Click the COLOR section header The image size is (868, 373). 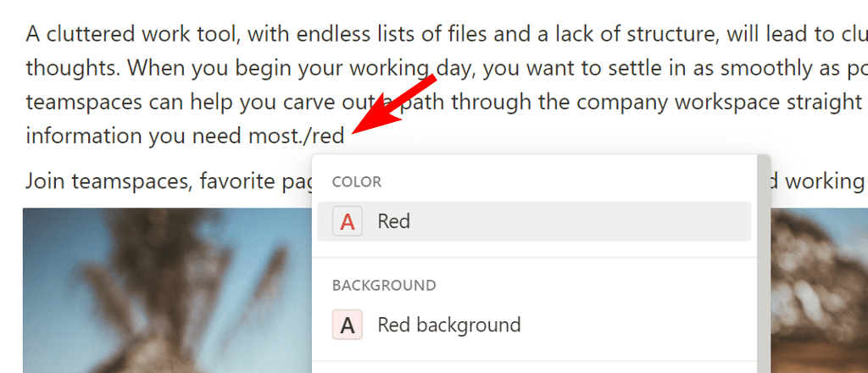click(356, 182)
